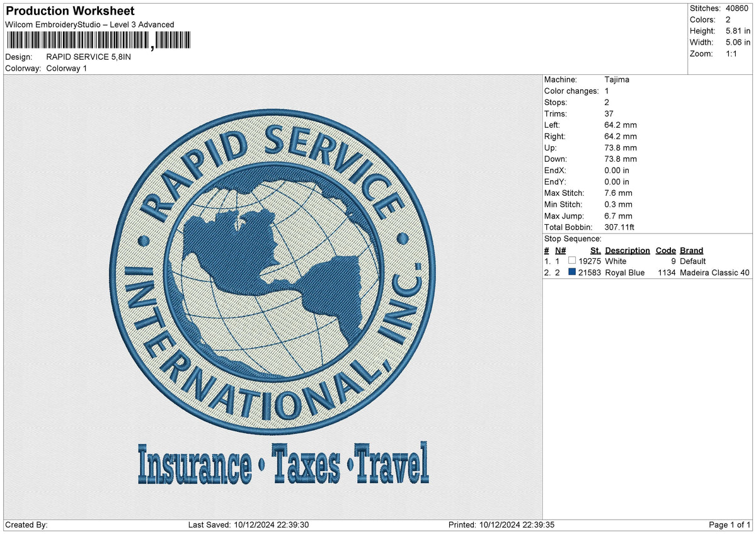Click the white thread color swatch

[572, 261]
